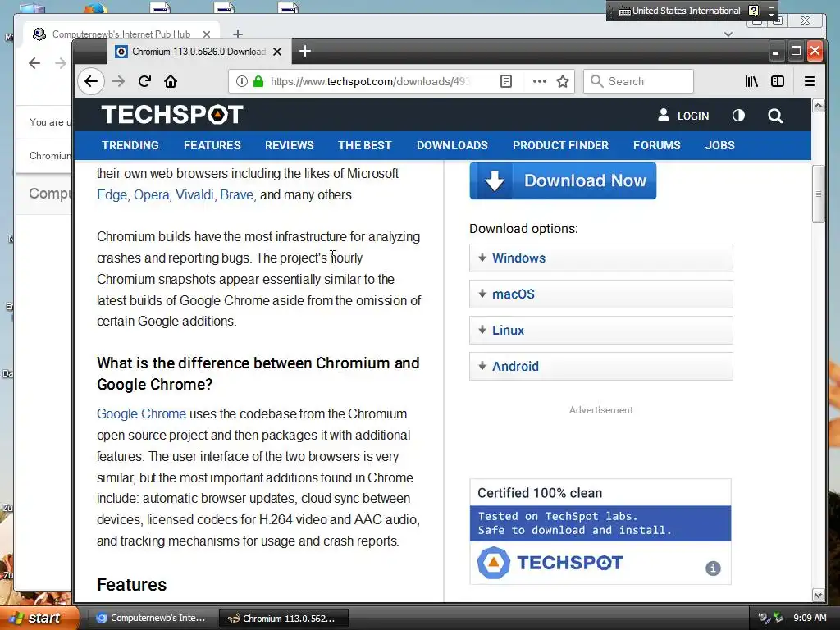Click the Firefox forward arrow button

pos(118,81)
